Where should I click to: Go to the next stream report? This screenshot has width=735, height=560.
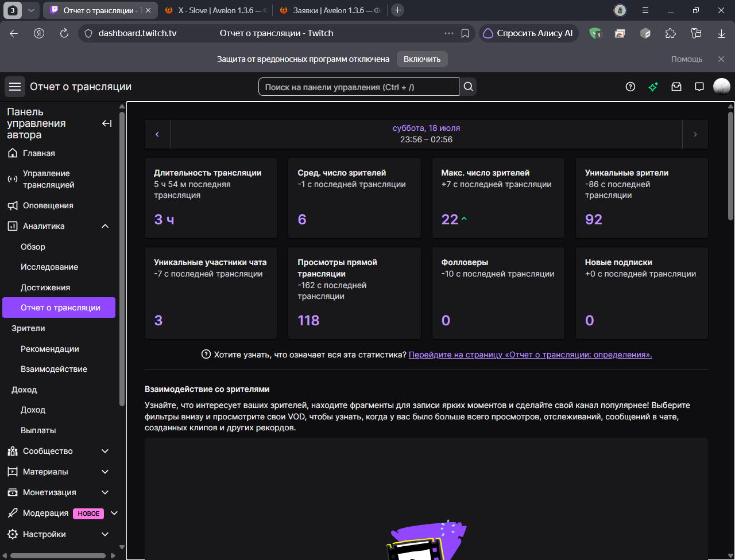pos(695,134)
